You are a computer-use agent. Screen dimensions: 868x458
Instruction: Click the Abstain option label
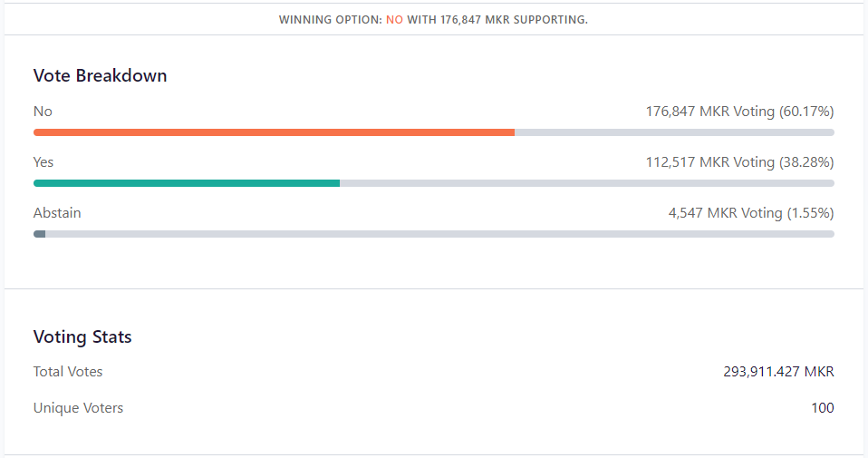[x=57, y=213]
